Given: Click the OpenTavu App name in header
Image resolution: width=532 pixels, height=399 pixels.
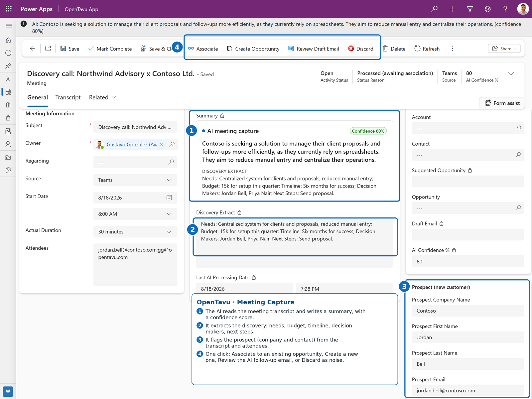Looking at the screenshot, I should click(x=81, y=9).
